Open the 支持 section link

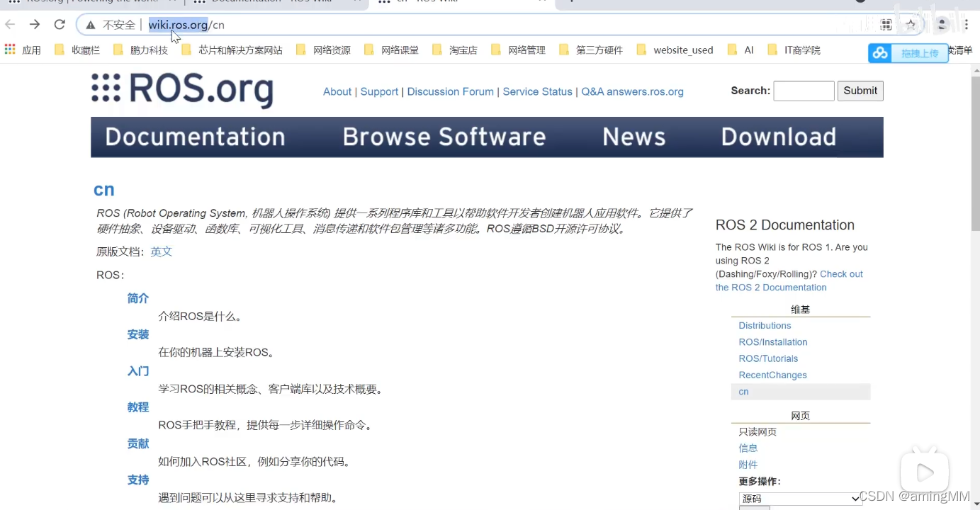click(138, 480)
